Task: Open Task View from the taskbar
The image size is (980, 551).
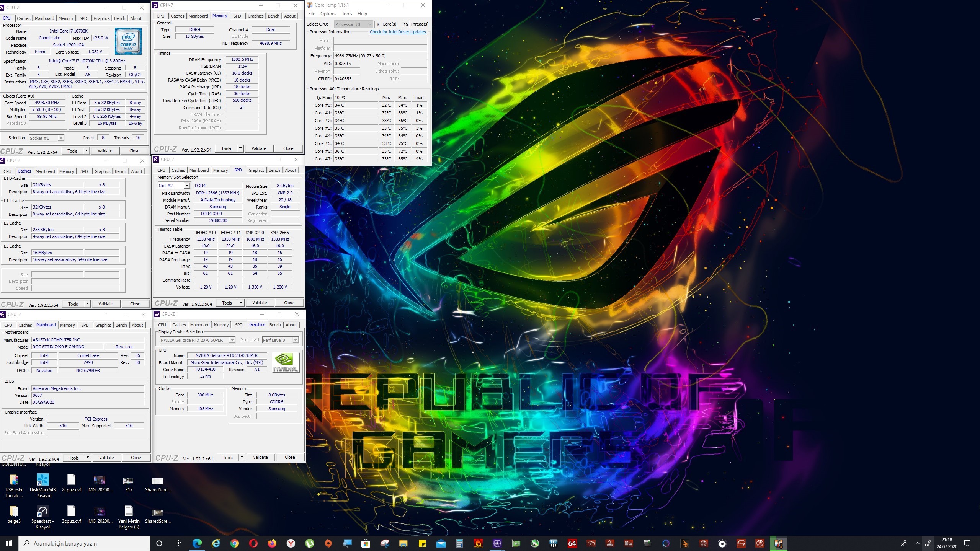Action: (x=178, y=543)
